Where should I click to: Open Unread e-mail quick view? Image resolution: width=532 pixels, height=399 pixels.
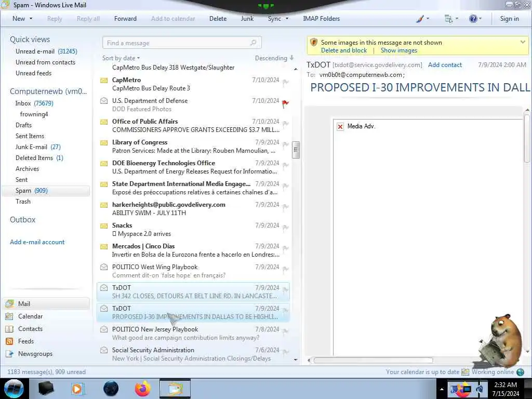click(46, 51)
